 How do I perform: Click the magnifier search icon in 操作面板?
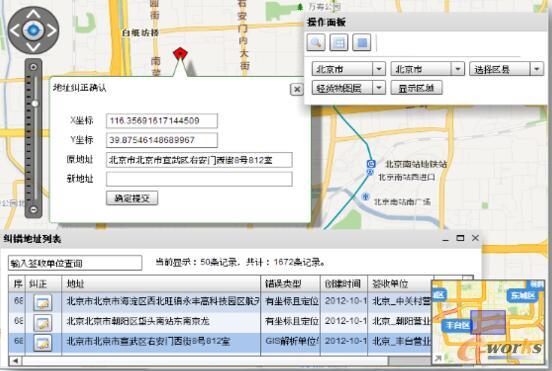point(315,43)
